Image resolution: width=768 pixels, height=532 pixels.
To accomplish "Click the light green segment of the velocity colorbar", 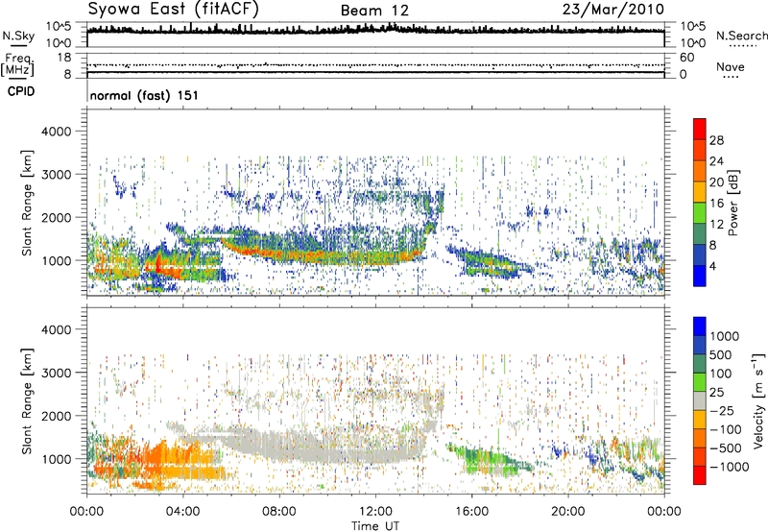I will [x=700, y=382].
